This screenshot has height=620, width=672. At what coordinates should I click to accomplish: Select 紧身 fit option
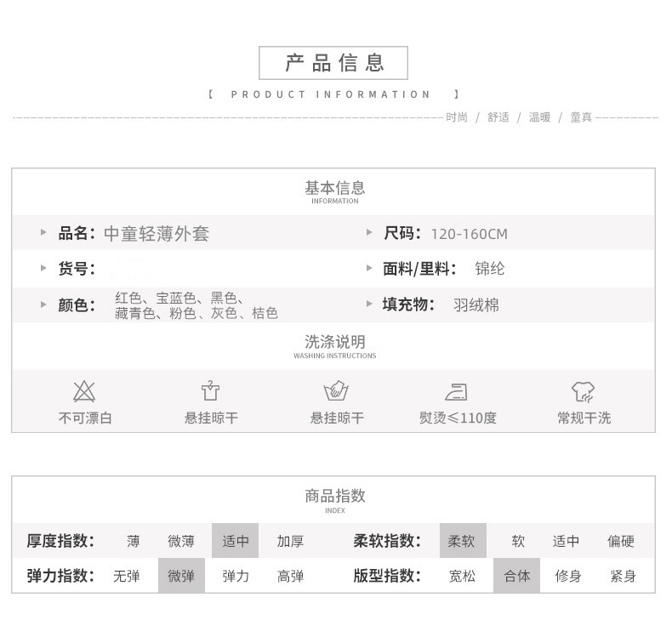(x=623, y=576)
